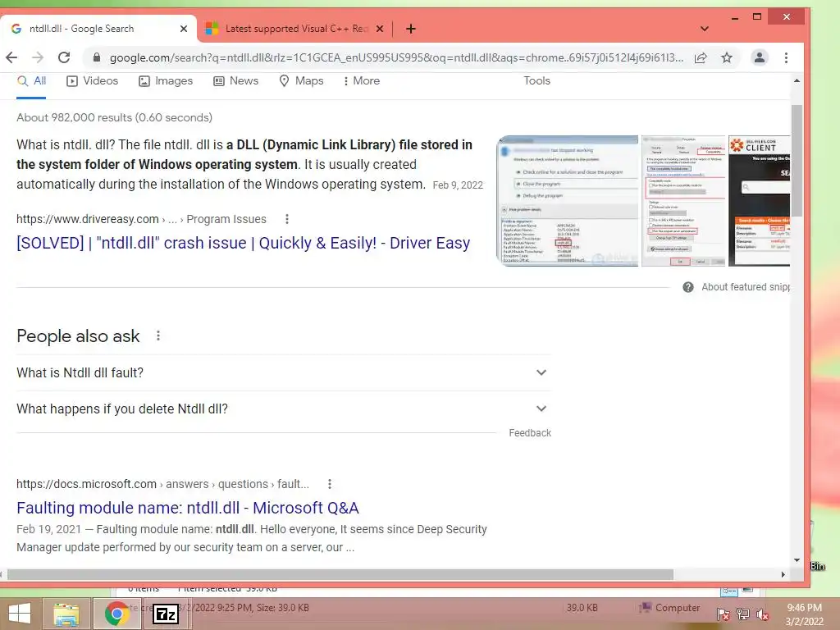Close the ntdll.dll Google Search tab
840x630 pixels.
point(184,29)
